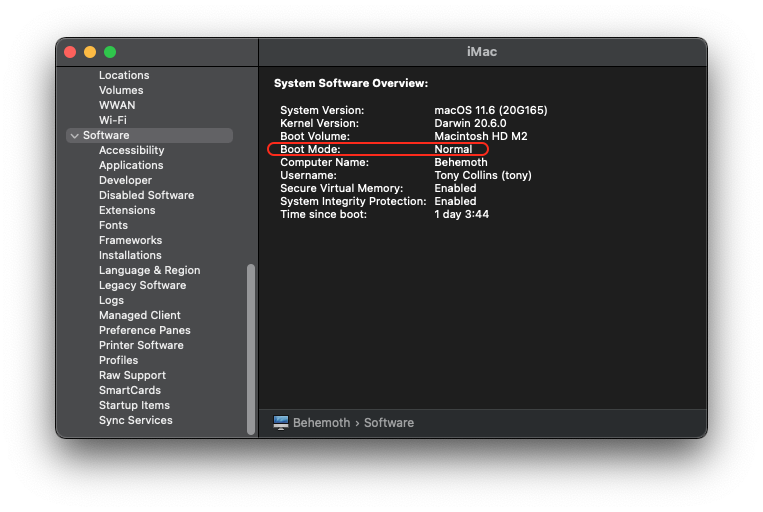Open Managed Client entry
Image resolution: width=763 pixels, height=512 pixels.
[140, 315]
